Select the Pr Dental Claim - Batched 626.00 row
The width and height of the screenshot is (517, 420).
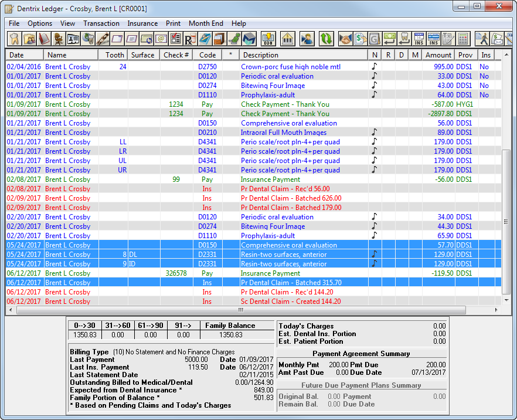tap(254, 198)
